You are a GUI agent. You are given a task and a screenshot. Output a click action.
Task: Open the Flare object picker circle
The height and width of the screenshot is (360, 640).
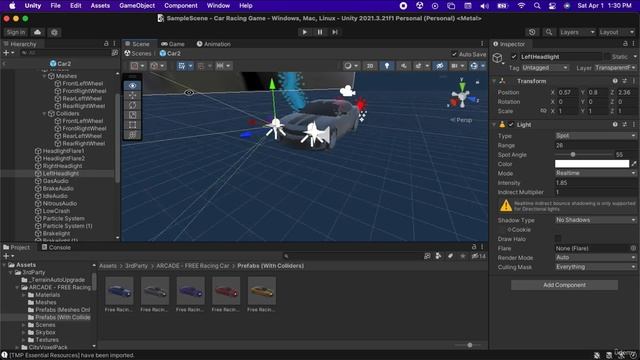pos(633,248)
